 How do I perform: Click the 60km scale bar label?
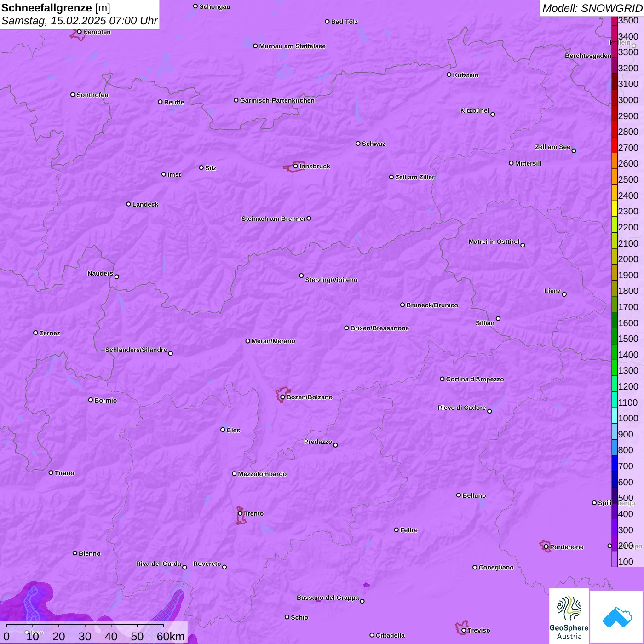171,636
